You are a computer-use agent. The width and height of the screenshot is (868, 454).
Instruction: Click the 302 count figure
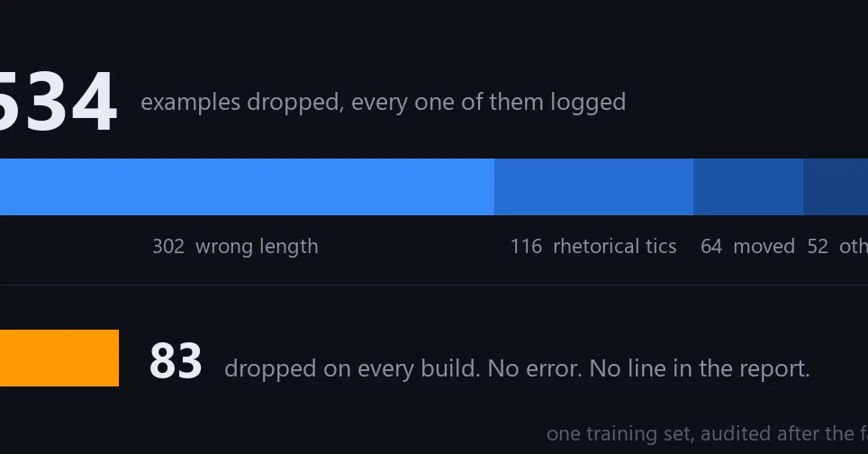[x=168, y=247]
